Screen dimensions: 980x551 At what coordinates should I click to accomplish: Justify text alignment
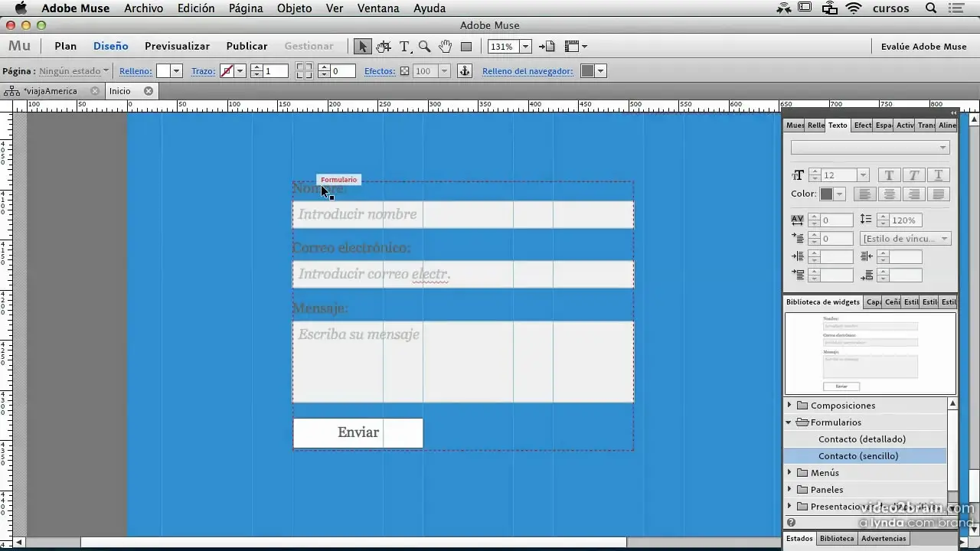pos(938,194)
